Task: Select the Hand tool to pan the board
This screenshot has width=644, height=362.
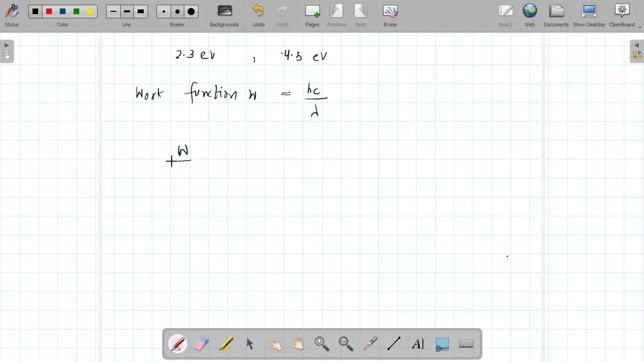Action: coord(297,343)
